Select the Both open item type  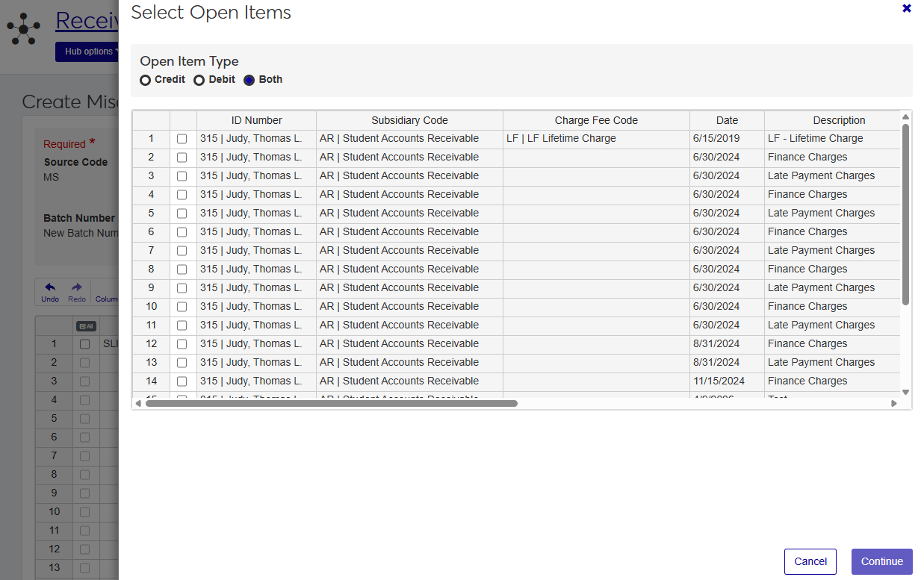tap(249, 80)
